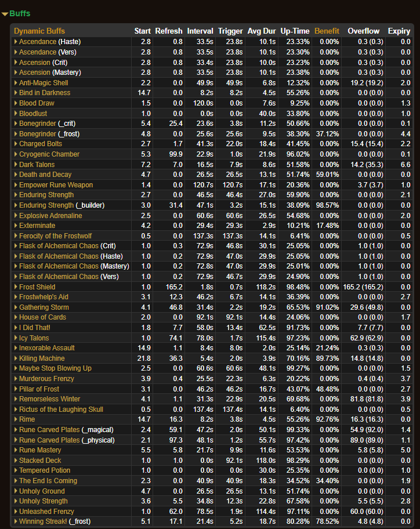Open the Empower Rune Weapon buff link
Image resolution: width=420 pixels, height=529 pixels.
pyautogui.click(x=56, y=185)
